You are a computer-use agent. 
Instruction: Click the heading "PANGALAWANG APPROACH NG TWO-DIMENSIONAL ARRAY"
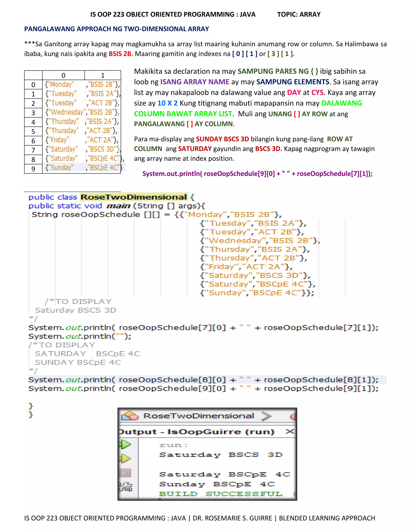116,29
